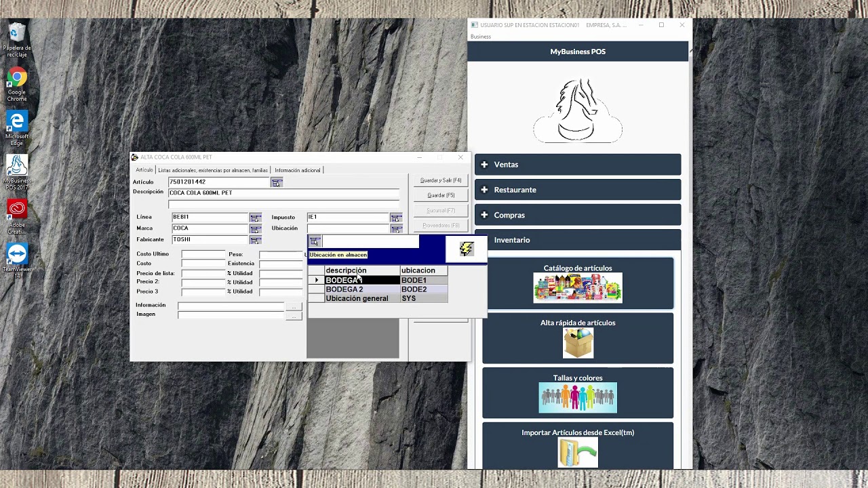
Task: Click the Costo Ultimo input field
Action: (203, 254)
